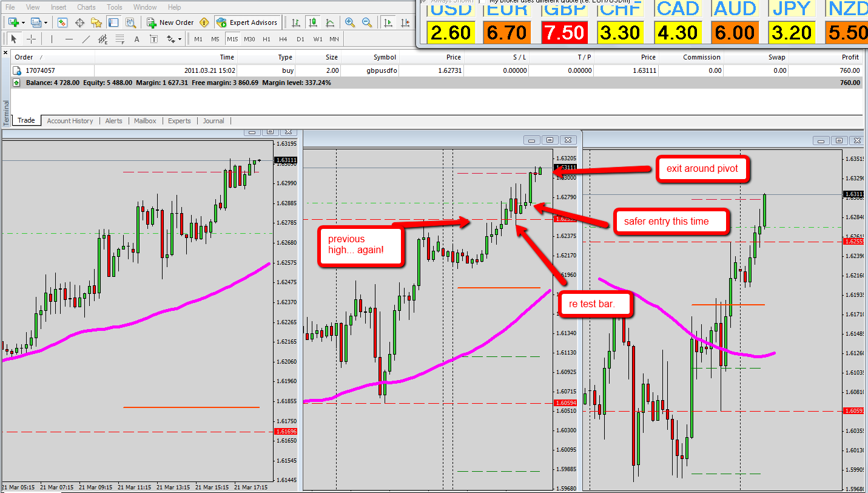Switch chart to D1 timeframe

[x=300, y=39]
